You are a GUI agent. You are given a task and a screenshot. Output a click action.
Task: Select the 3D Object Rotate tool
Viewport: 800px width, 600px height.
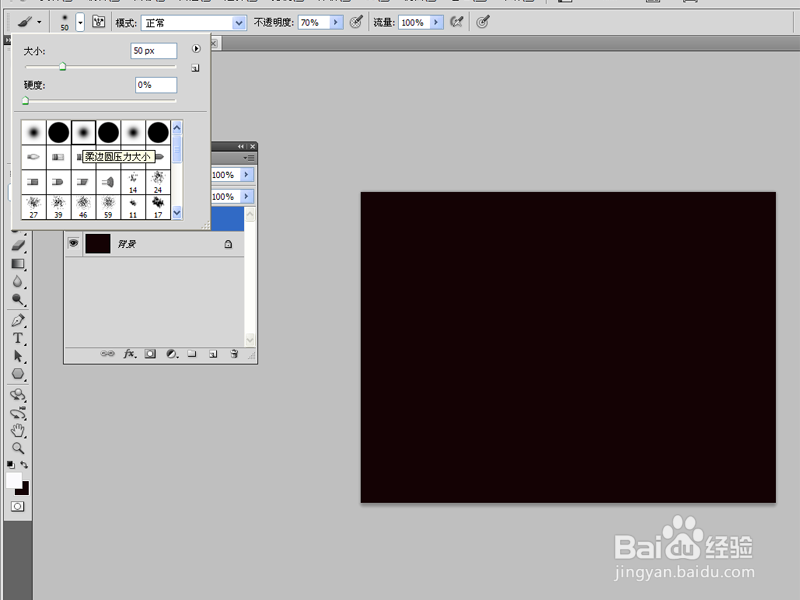click(18, 394)
